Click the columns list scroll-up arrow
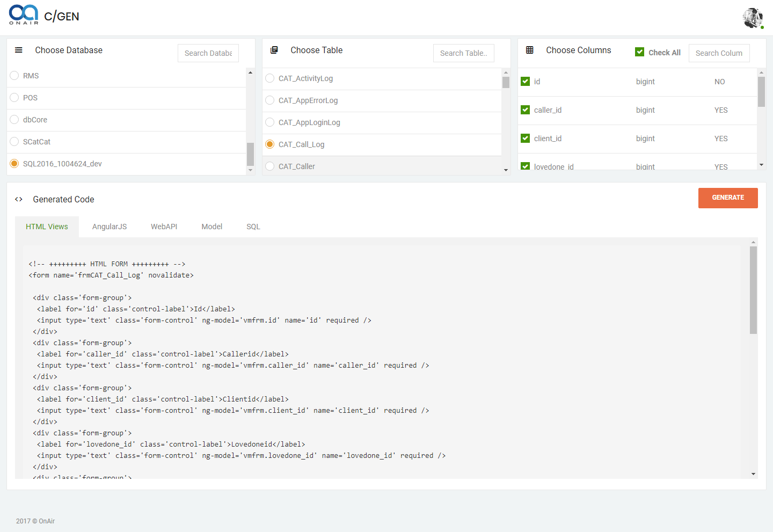The width and height of the screenshot is (773, 532). pos(761,72)
